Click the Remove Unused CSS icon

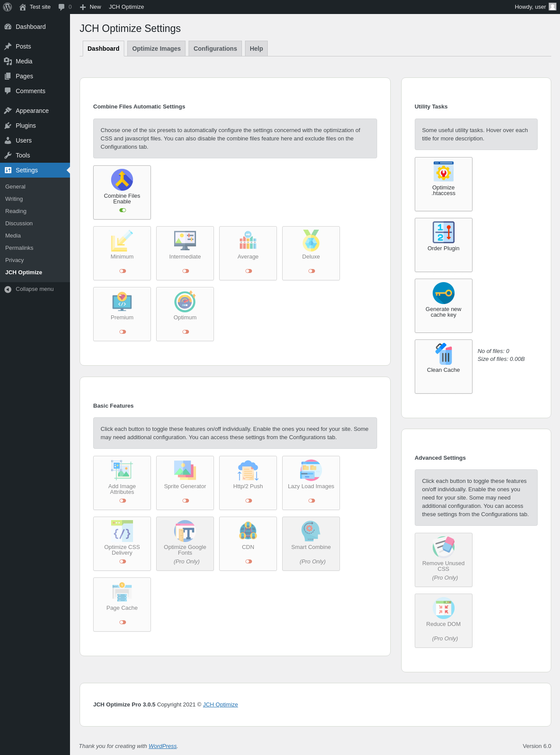tap(444, 547)
